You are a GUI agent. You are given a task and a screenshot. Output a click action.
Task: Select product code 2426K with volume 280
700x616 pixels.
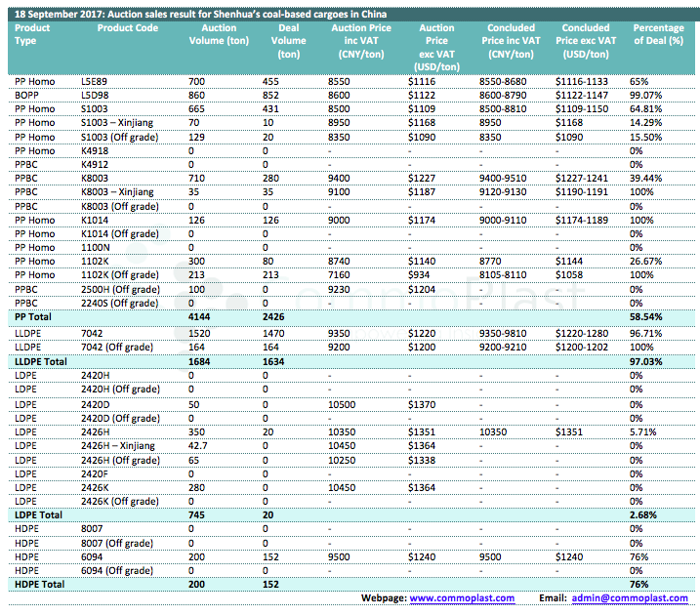point(95,488)
